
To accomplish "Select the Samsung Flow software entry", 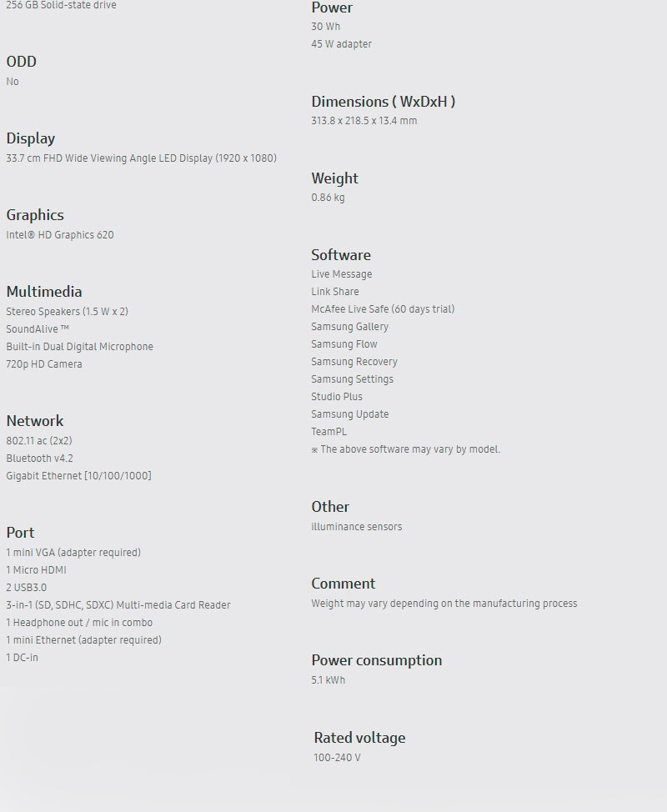I will 344,344.
